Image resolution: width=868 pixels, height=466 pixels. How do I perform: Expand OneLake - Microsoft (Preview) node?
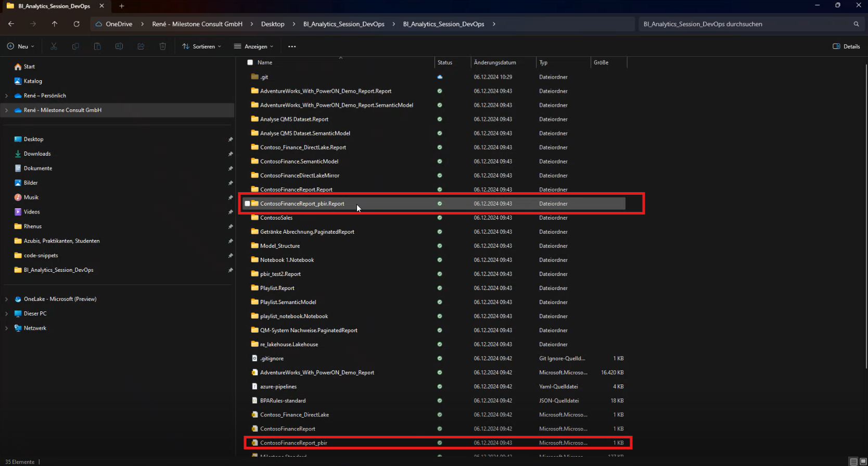coord(6,299)
